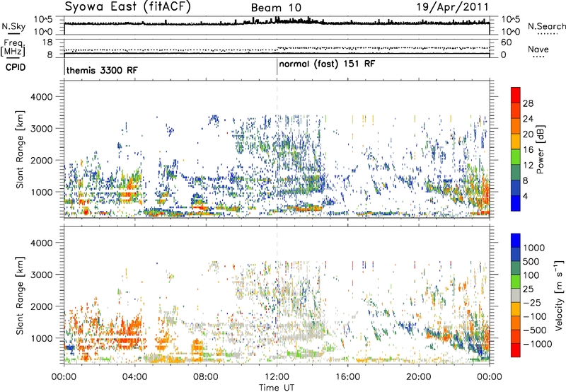Click '4000' range tick in power panel
Screen dimensions: 566x392
click(x=41, y=97)
